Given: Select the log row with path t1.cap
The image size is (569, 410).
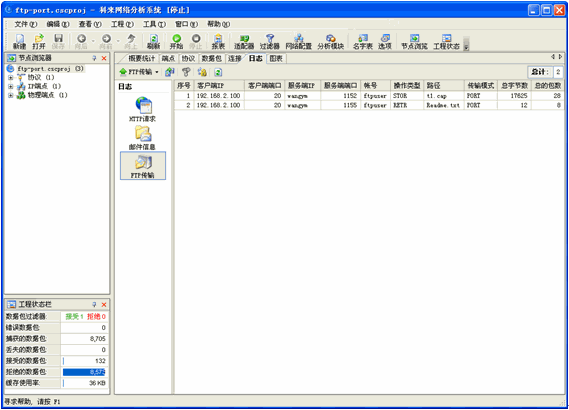Looking at the screenshot, I should [369, 96].
